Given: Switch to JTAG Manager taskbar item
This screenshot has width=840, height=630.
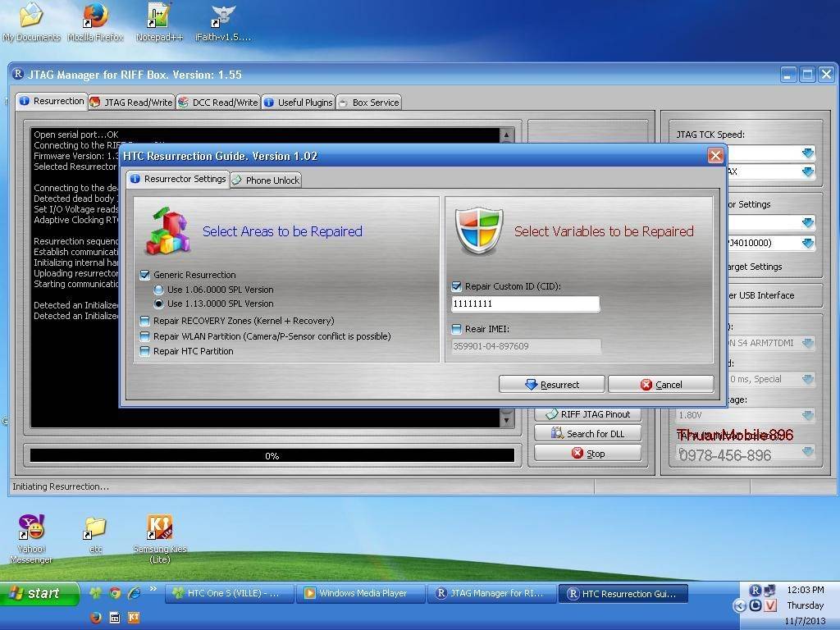Looking at the screenshot, I should point(491,593).
